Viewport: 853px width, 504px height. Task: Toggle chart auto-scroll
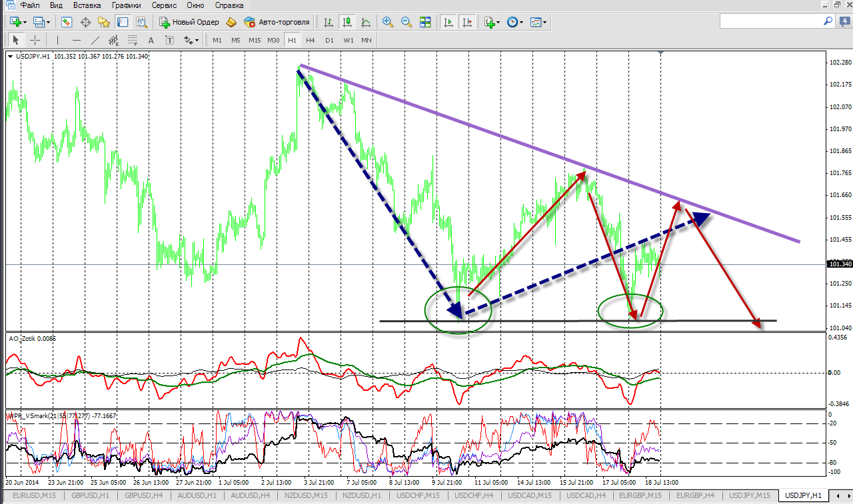click(x=448, y=22)
